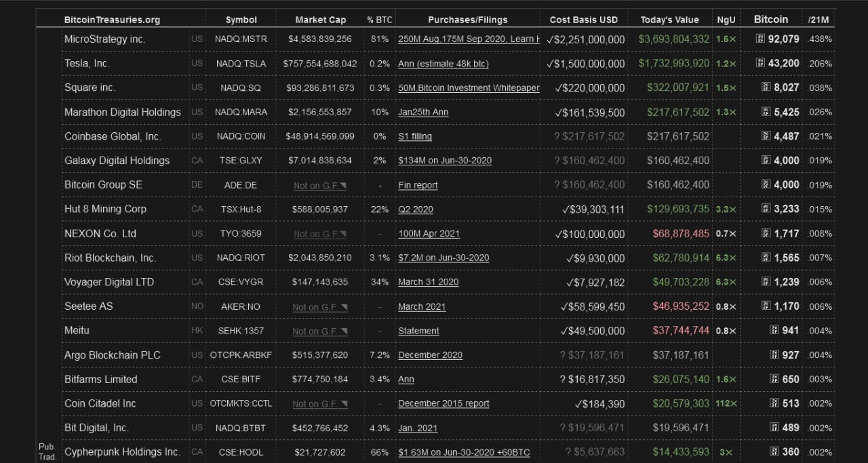Click the Bitcoin symbol icon beside 4,487
Viewport: 868px width, 463px height.
[766, 136]
